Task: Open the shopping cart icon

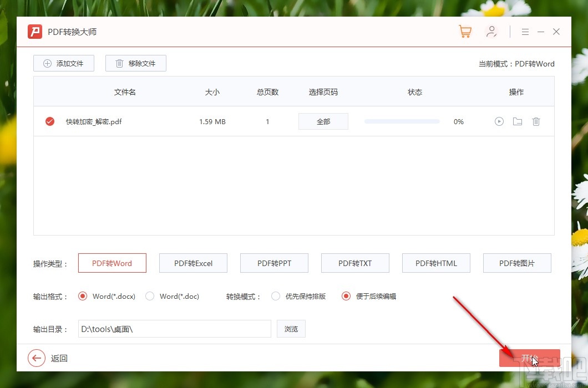Action: tap(465, 32)
